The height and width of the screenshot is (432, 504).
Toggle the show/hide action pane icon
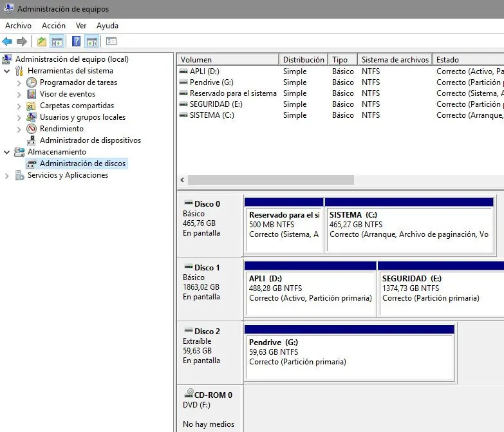click(92, 41)
